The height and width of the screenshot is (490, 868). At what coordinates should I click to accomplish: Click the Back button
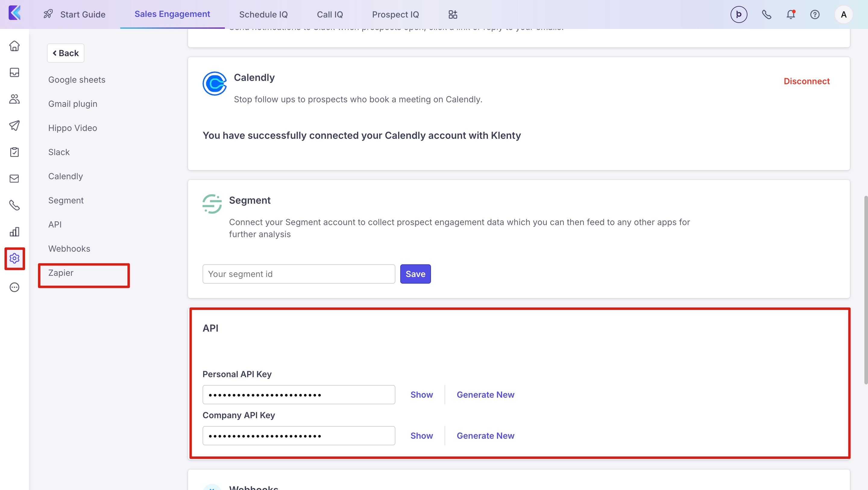[x=66, y=53]
